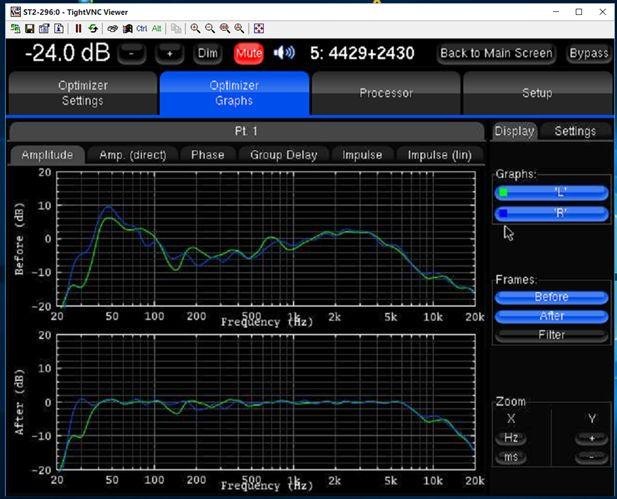Viewport: 617px width, 499px height.
Task: Send Ctrl key via toolbar icon
Action: 142,29
